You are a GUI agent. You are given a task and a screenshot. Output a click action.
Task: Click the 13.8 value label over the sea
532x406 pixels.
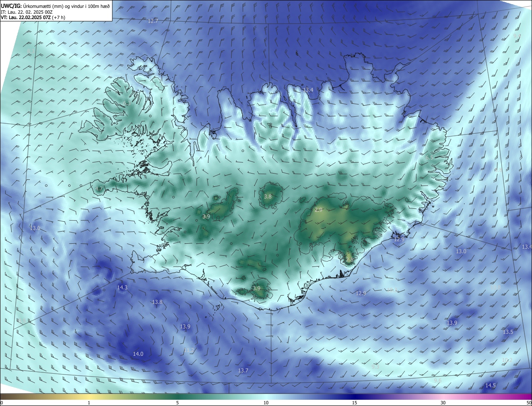click(157, 302)
